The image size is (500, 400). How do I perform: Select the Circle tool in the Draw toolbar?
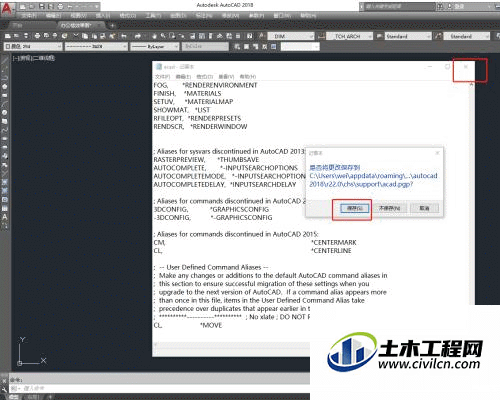(5, 113)
